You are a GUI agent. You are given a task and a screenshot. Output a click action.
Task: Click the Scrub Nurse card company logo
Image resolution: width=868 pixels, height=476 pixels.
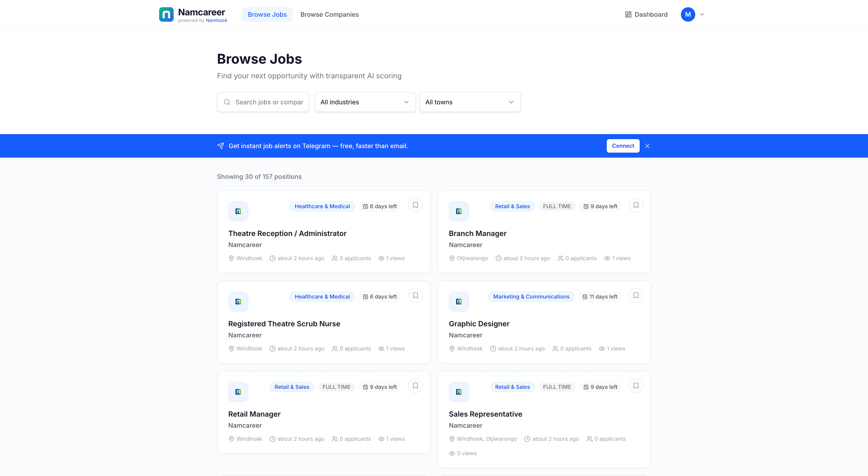[x=238, y=301]
